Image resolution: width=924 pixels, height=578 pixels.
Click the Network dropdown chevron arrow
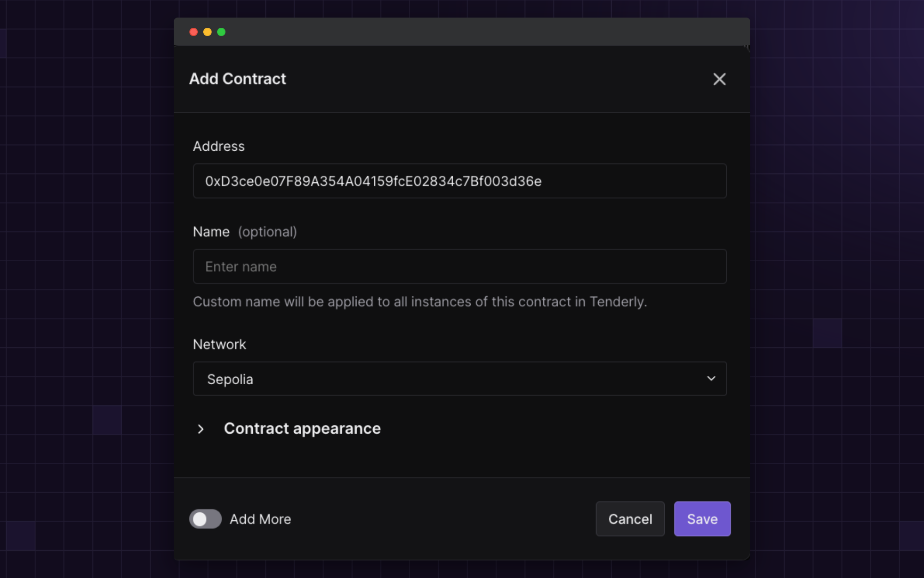[x=711, y=379]
